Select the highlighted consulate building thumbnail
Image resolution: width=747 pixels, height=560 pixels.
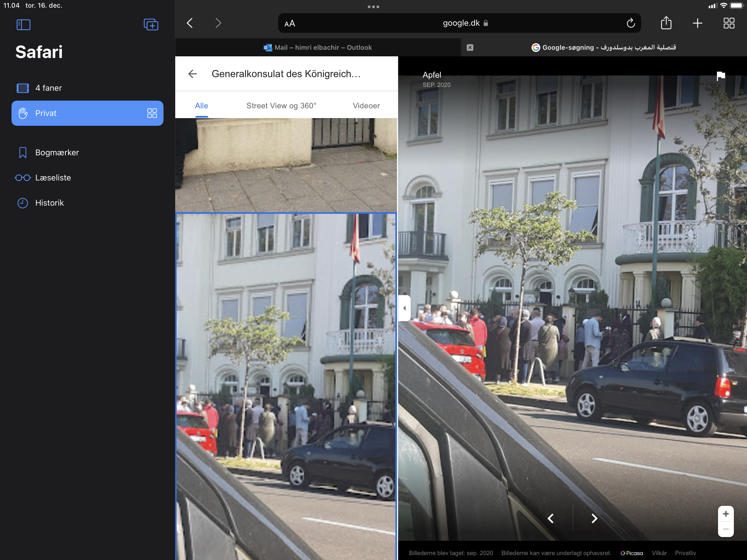pos(286,386)
